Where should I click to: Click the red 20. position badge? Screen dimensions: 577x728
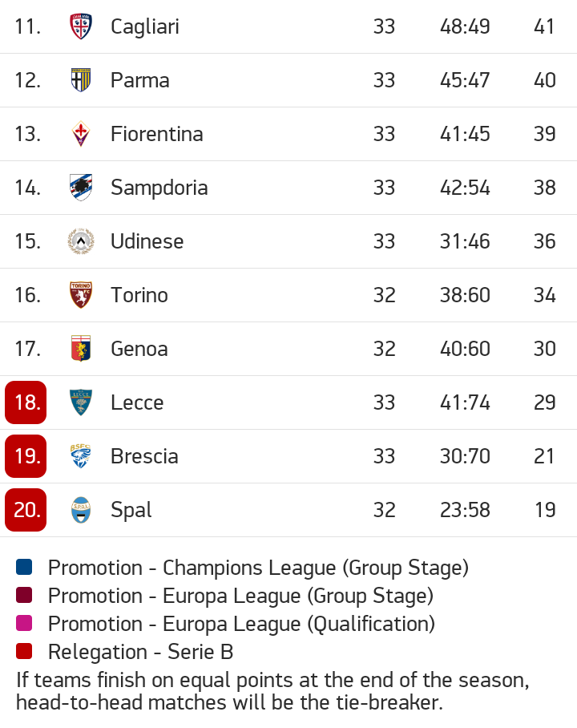point(26,510)
